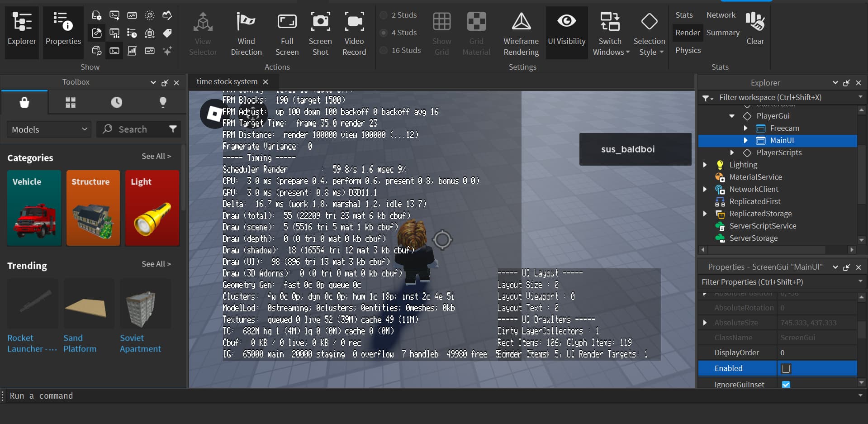The width and height of the screenshot is (868, 424).
Task: Select the Render stats item
Action: (x=688, y=33)
